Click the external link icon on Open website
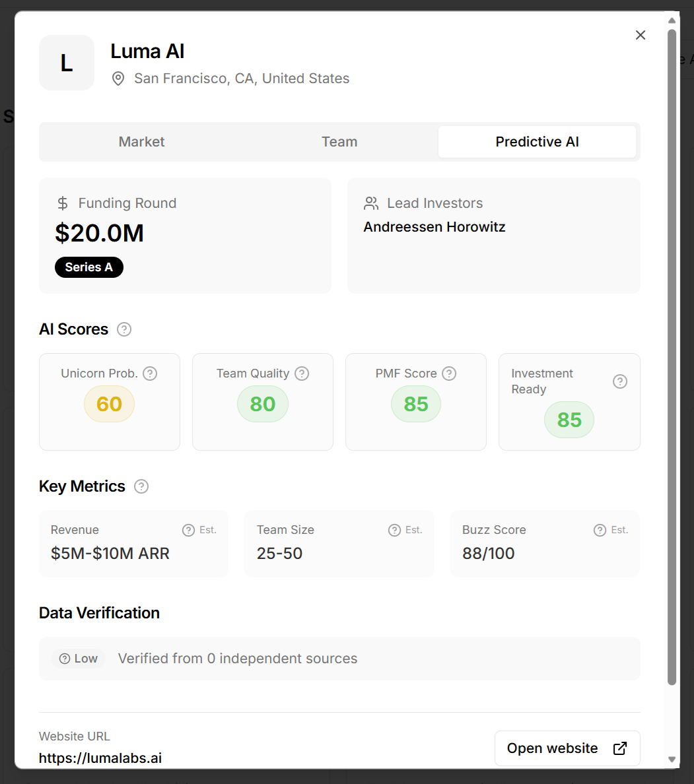 point(619,748)
